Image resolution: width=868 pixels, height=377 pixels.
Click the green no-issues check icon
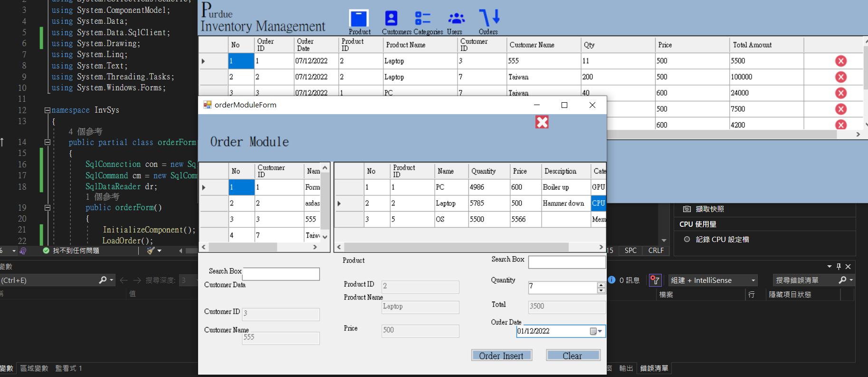(46, 251)
